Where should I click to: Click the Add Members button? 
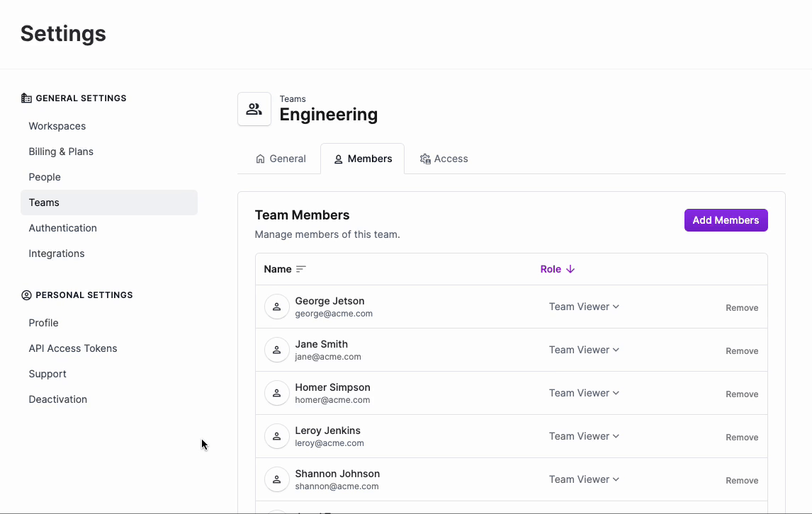click(726, 220)
